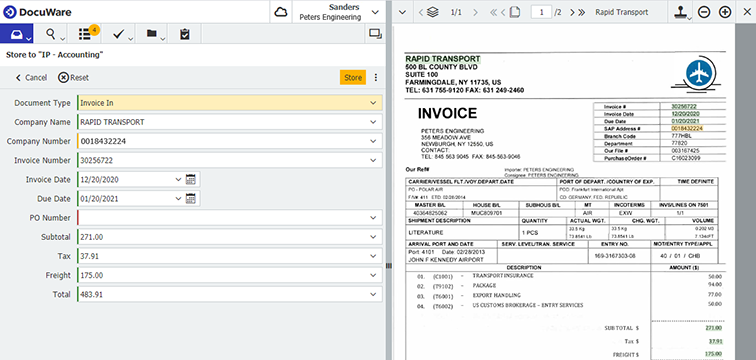Click the panel splitter handle
The width and height of the screenshot is (756, 360).
(x=388, y=266)
